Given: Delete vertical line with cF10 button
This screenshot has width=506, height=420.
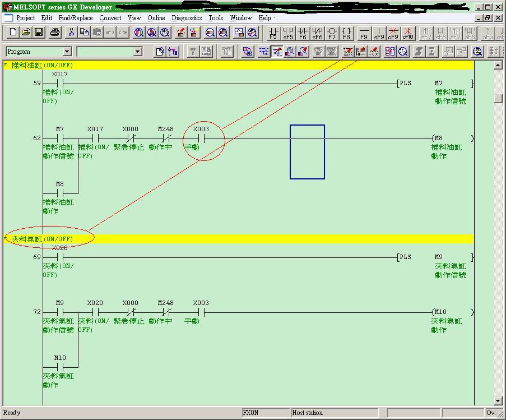Looking at the screenshot, I should (408, 33).
